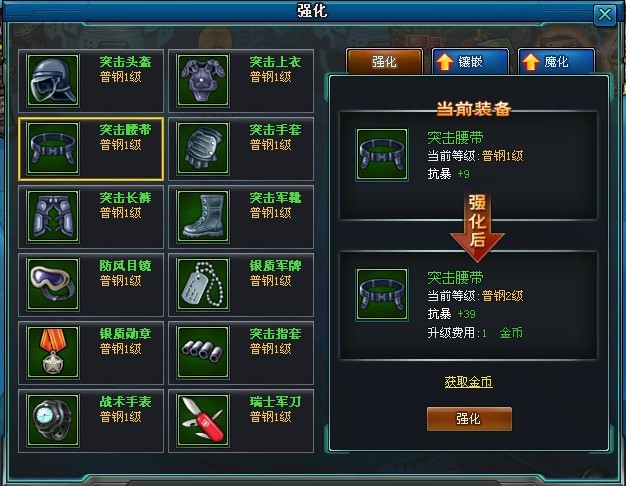Click the upgraded belt preview thumbnail
The height and width of the screenshot is (486, 626).
(x=382, y=294)
